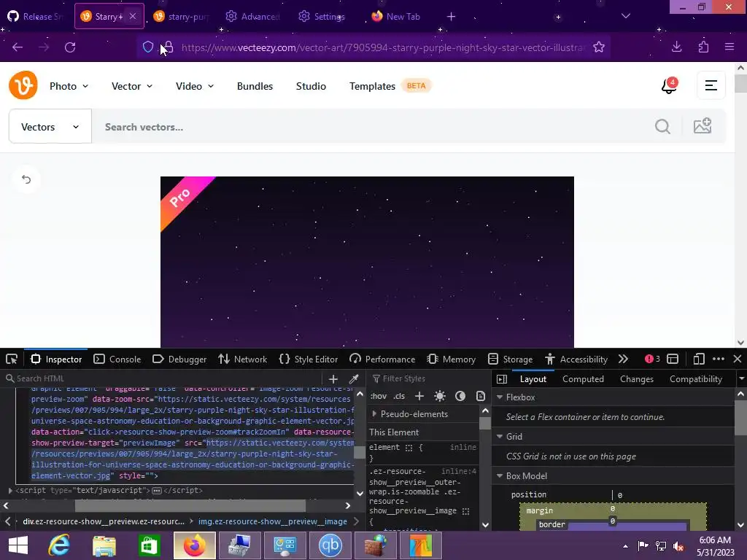Open the Vector dropdown menu
Screen dimensions: 747x560
pyautogui.click(x=132, y=86)
